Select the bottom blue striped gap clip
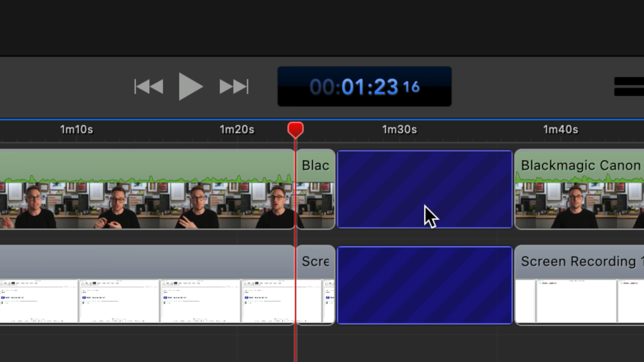The height and width of the screenshot is (362, 644). tap(424, 285)
